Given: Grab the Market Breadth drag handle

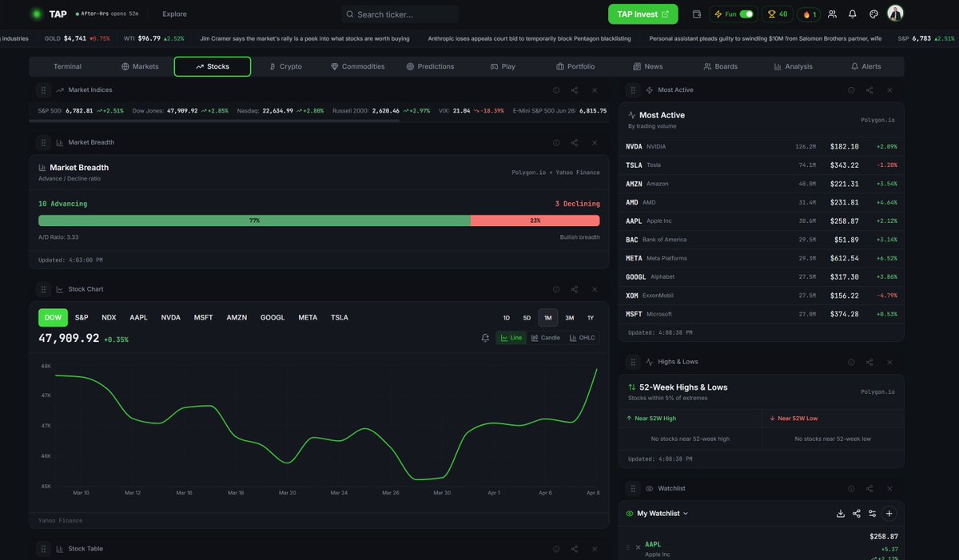Looking at the screenshot, I should click(x=43, y=142).
